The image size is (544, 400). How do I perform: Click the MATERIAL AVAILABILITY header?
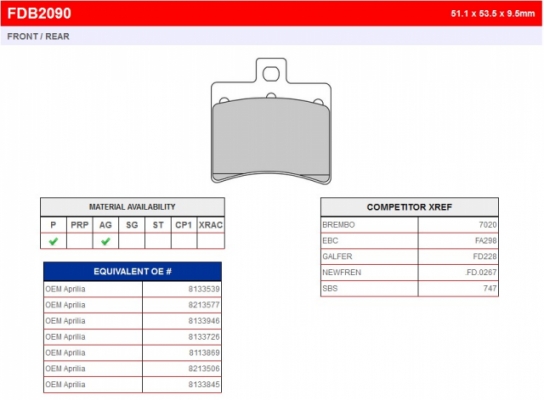[x=133, y=207]
